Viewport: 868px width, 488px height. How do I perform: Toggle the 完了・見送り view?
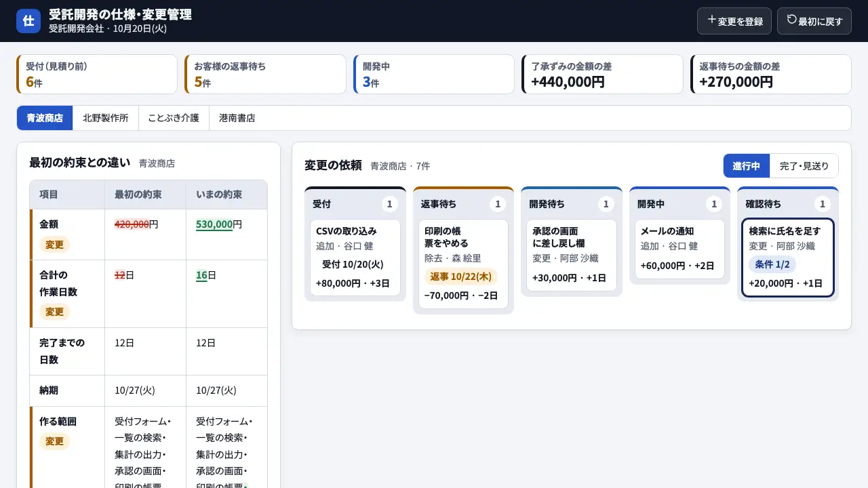(804, 165)
